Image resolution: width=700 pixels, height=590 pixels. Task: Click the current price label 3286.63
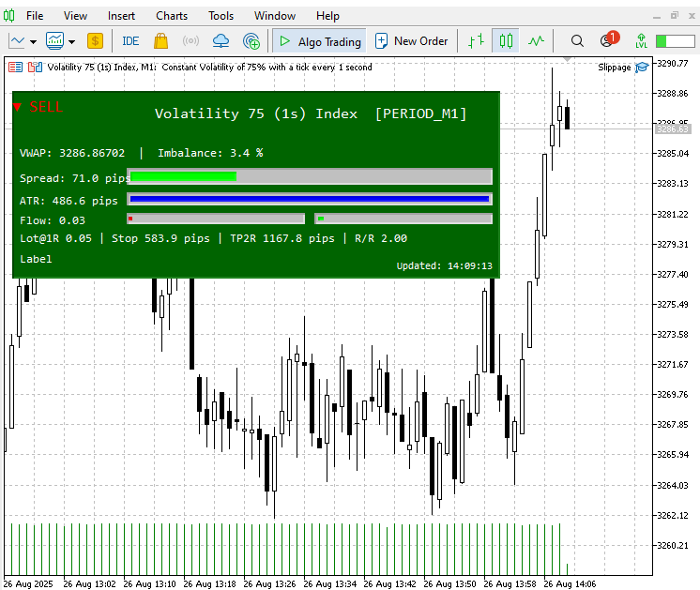point(673,129)
